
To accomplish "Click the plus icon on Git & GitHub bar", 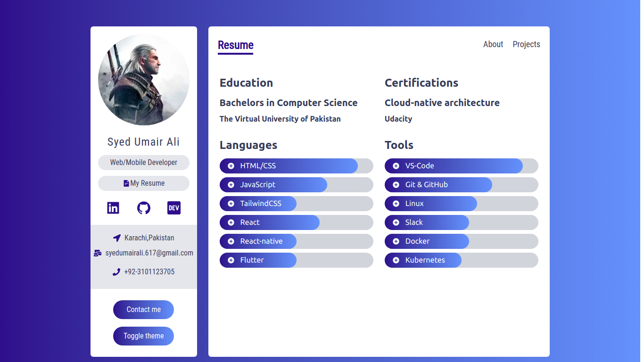I will tap(396, 185).
